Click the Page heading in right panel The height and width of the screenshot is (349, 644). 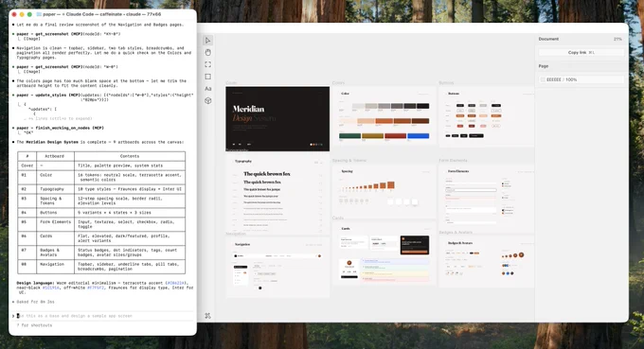coord(544,66)
